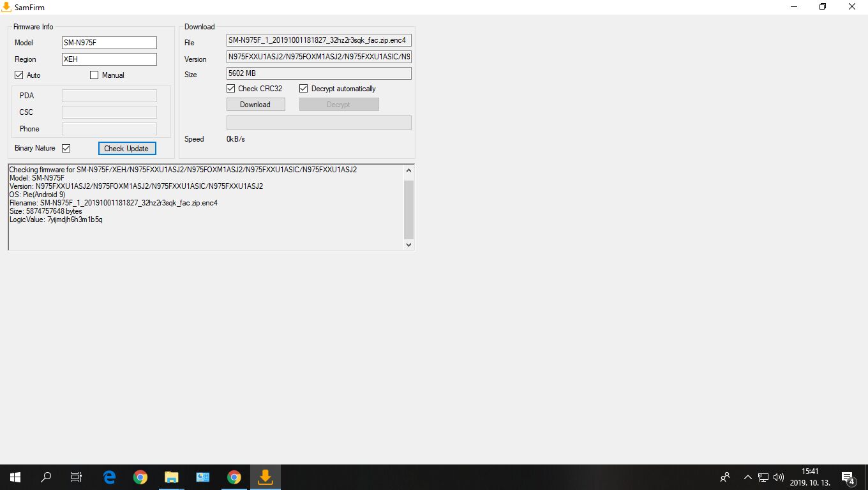Open the People icon in the system tray
Image resolution: width=868 pixels, height=490 pixels.
pos(725,477)
